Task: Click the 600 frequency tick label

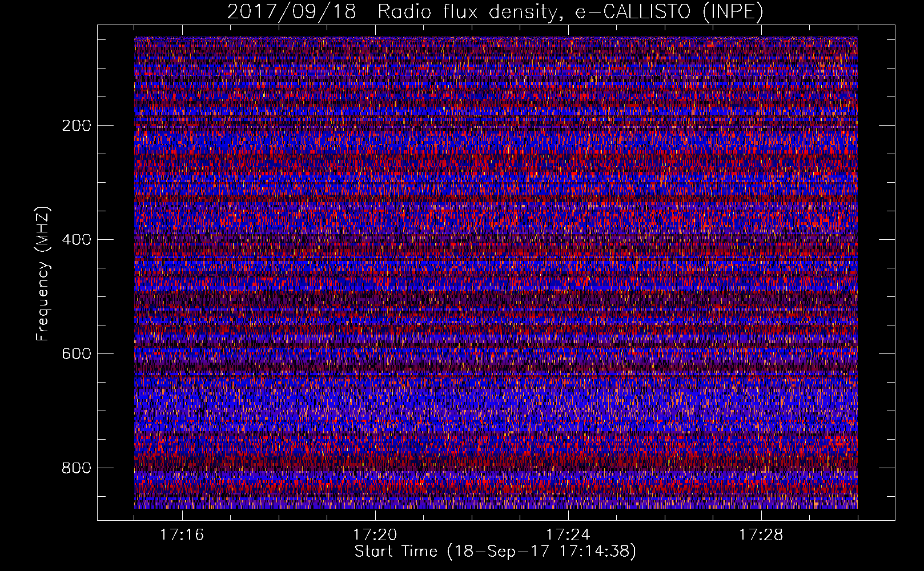Action: pos(77,354)
